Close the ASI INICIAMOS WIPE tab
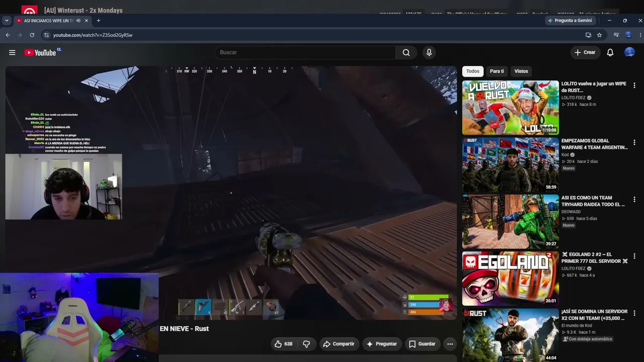 86,21
